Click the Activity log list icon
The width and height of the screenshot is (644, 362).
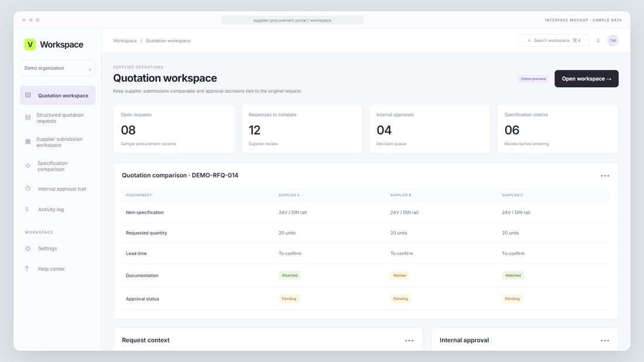[27, 209]
